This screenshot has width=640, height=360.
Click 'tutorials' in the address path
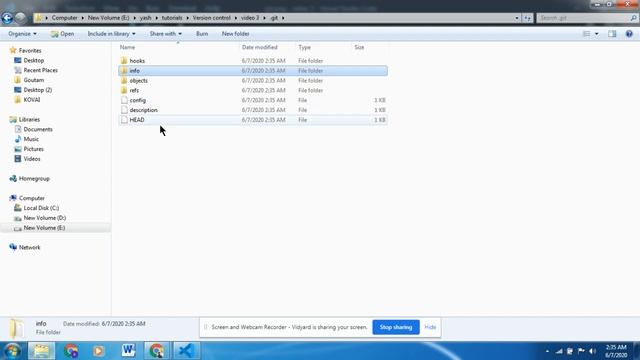click(172, 18)
